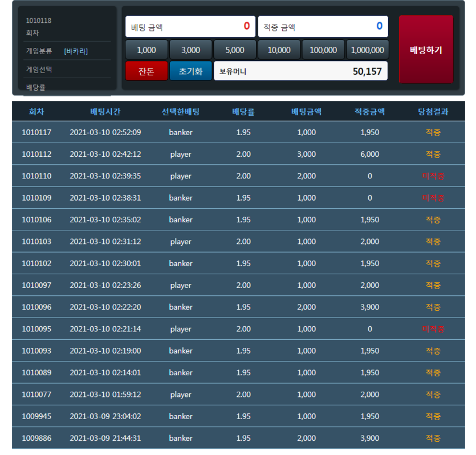Click timestamp 2021-03-10 02:30:01

pos(105,263)
